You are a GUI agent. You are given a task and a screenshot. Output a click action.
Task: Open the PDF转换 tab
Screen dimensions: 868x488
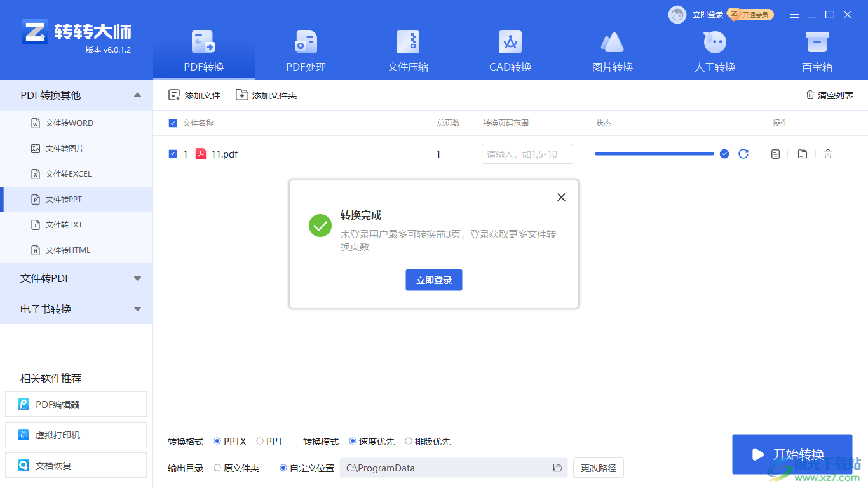point(203,52)
